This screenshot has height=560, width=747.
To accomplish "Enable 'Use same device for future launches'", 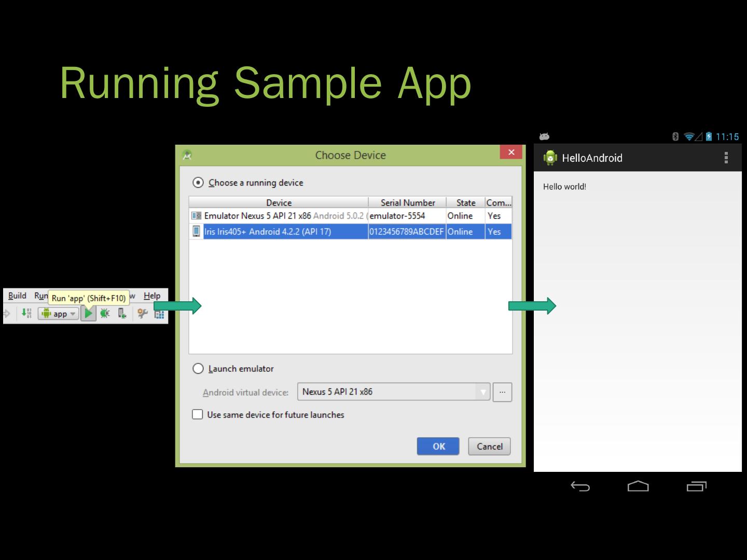I will [x=198, y=414].
